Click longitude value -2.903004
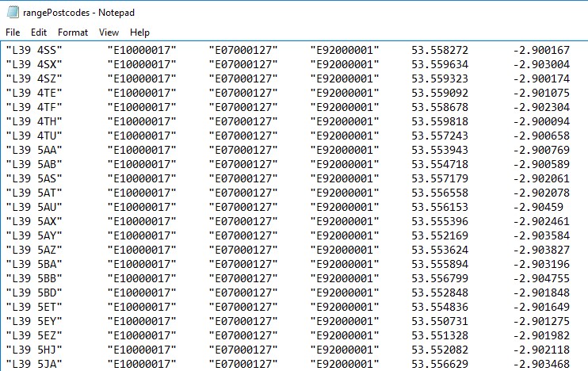Viewport: 588px width, 371px height. tap(541, 64)
